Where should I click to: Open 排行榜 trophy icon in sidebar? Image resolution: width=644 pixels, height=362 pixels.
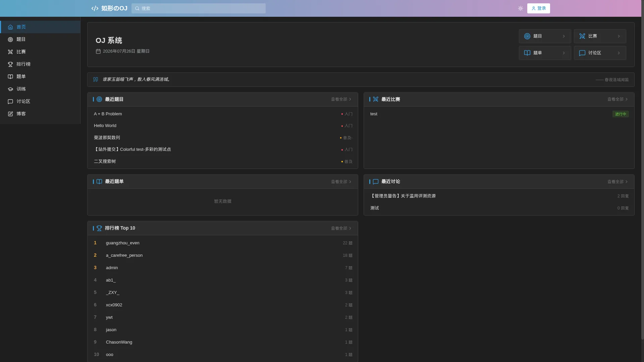10,64
